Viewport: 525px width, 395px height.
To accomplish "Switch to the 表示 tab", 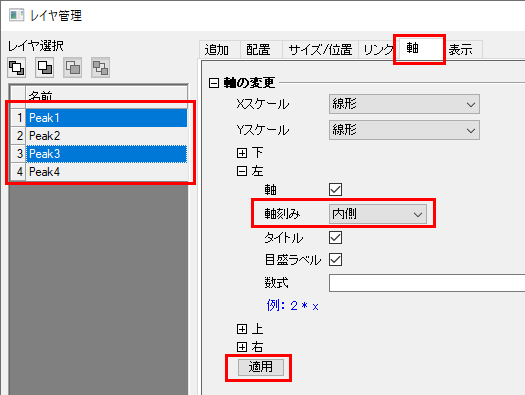I will 464,50.
